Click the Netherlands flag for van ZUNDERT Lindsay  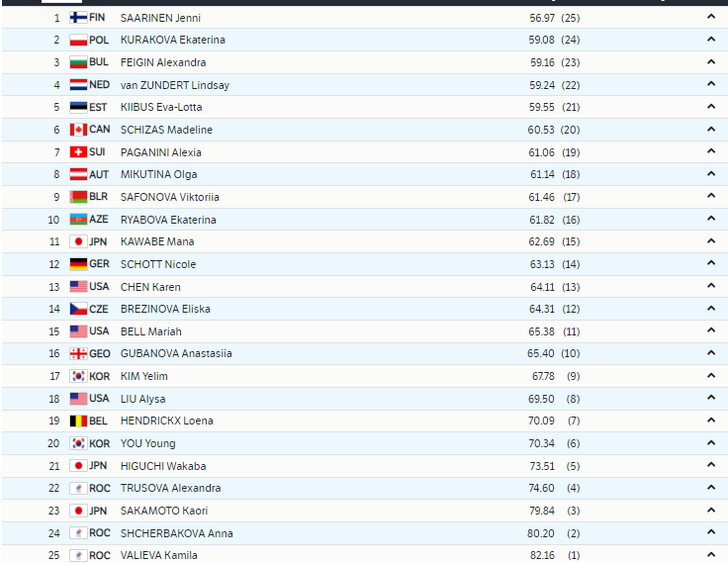(79, 85)
